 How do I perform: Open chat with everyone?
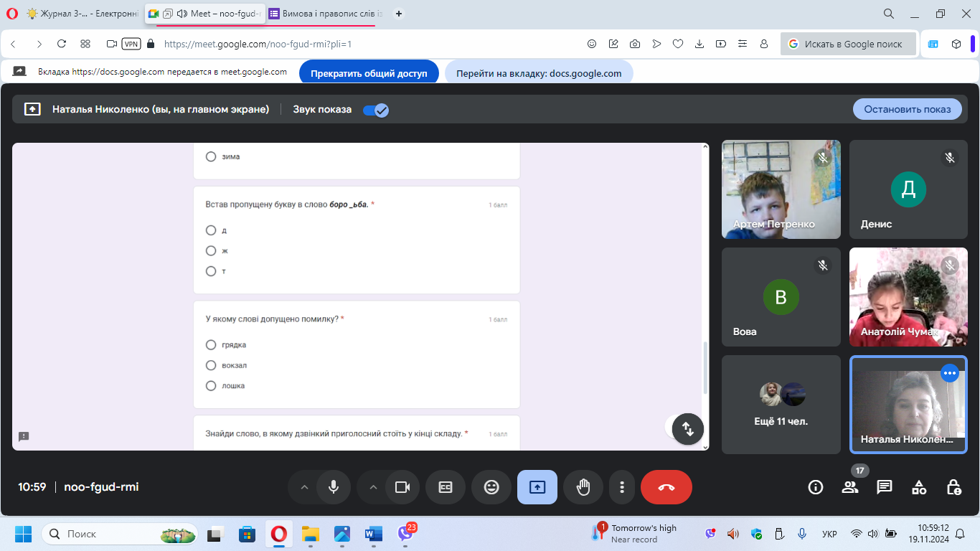(885, 487)
